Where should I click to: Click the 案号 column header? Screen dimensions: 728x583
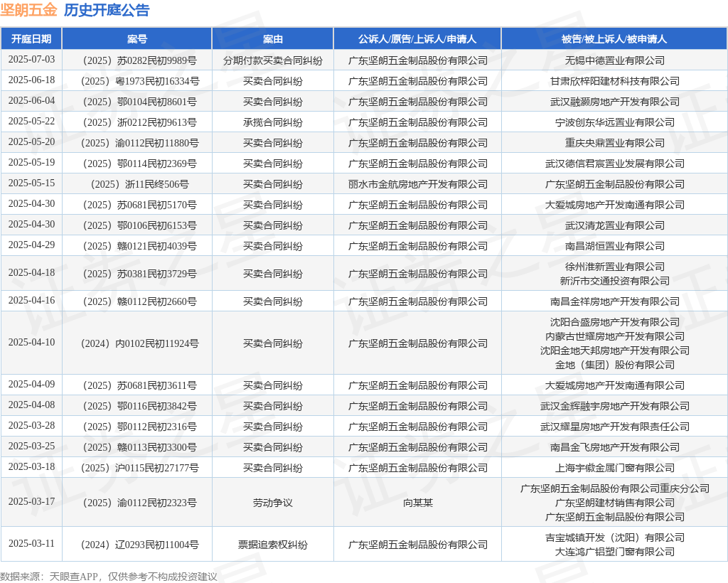click(x=137, y=39)
